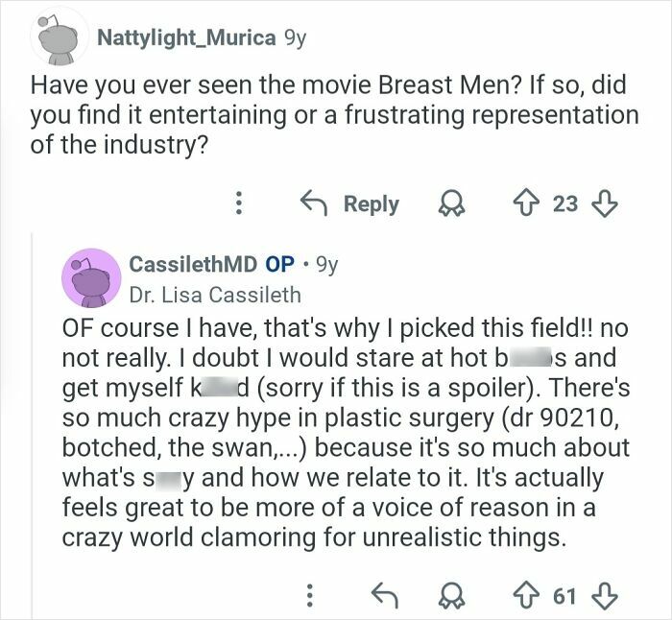Open the three-dot menu on Nattylight_Murica's comment

click(239, 203)
